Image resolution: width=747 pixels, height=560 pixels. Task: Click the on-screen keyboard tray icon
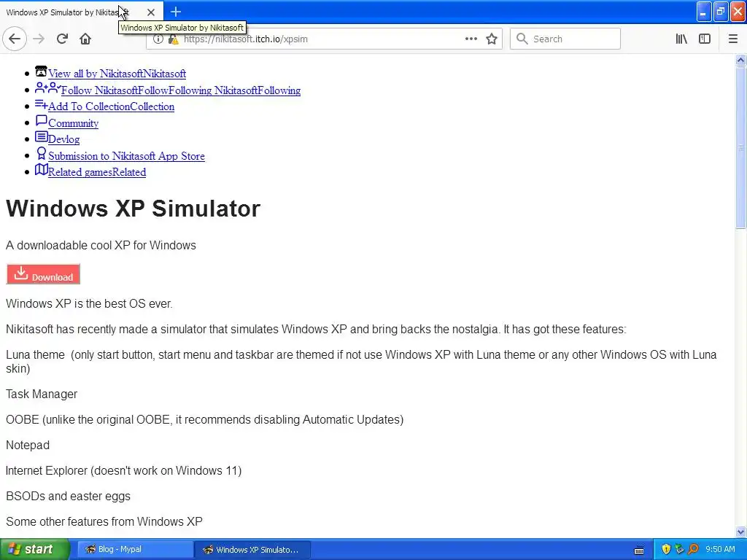(x=639, y=550)
